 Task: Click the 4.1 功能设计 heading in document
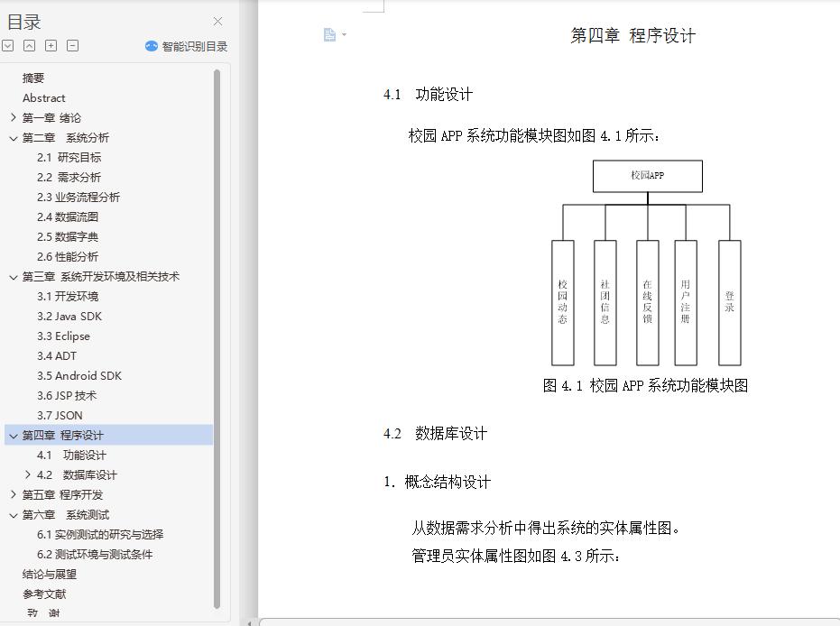click(x=428, y=94)
